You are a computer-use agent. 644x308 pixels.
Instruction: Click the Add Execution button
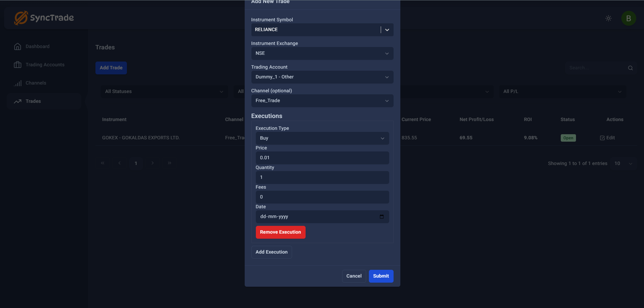point(271,252)
